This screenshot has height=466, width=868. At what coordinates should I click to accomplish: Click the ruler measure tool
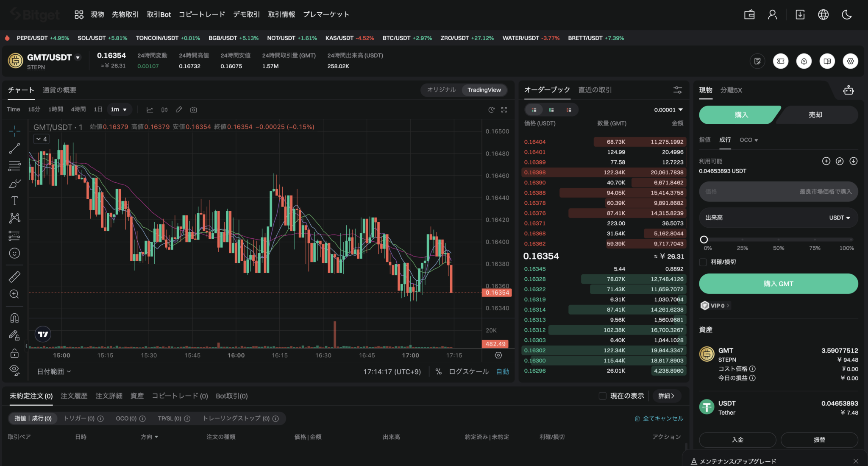coord(14,277)
